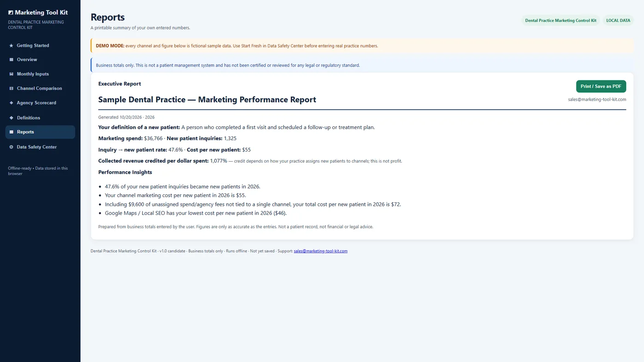Screen dimensions: 644x362
Task: Click the diamond icon beside Definitions
Action: tap(11, 118)
